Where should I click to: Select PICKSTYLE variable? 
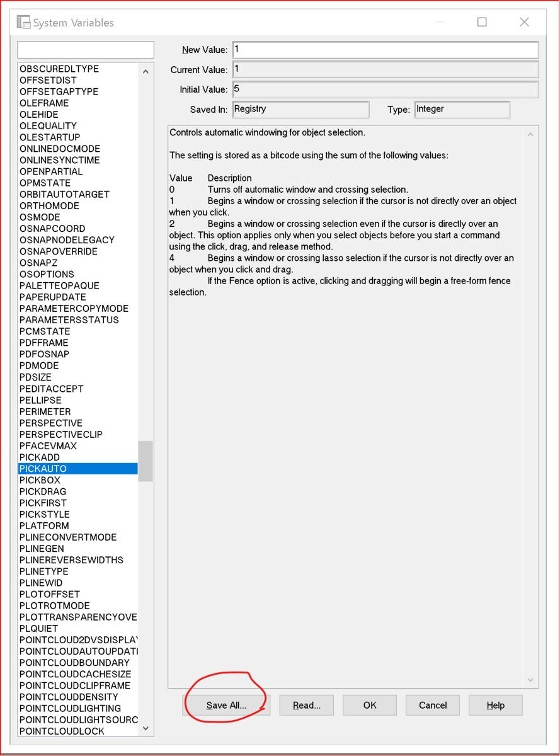45,514
